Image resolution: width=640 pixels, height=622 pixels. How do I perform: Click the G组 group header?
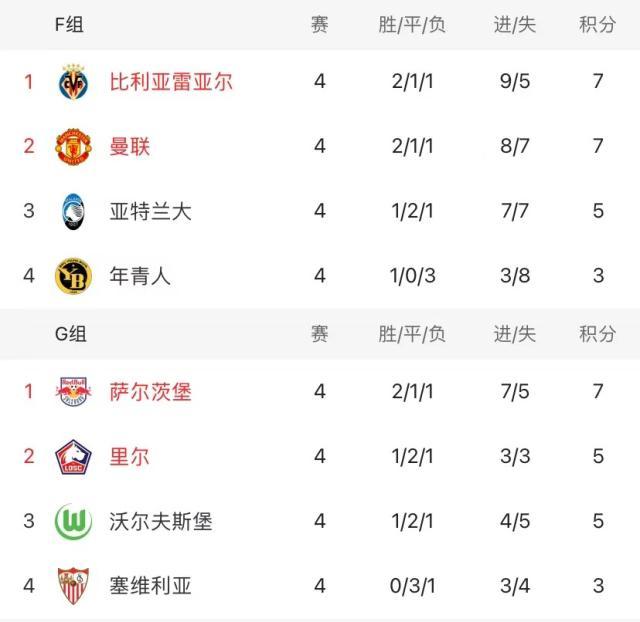pyautogui.click(x=70, y=334)
